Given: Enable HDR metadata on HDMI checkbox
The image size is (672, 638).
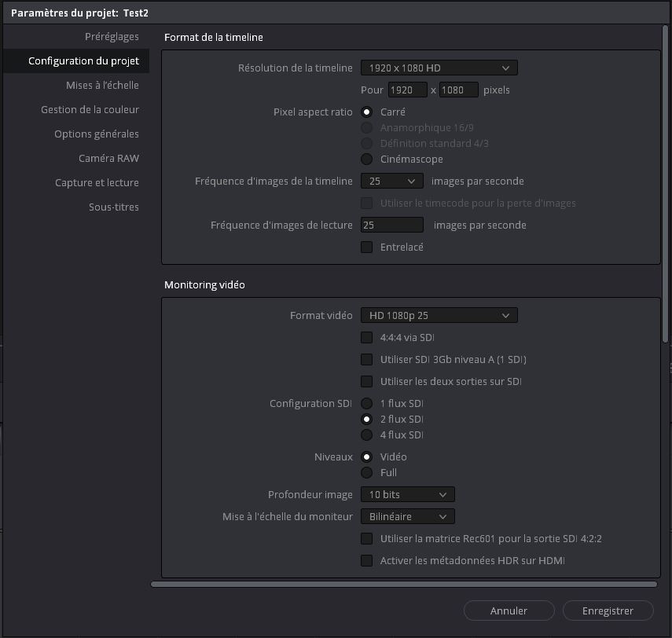Looking at the screenshot, I should 366,561.
